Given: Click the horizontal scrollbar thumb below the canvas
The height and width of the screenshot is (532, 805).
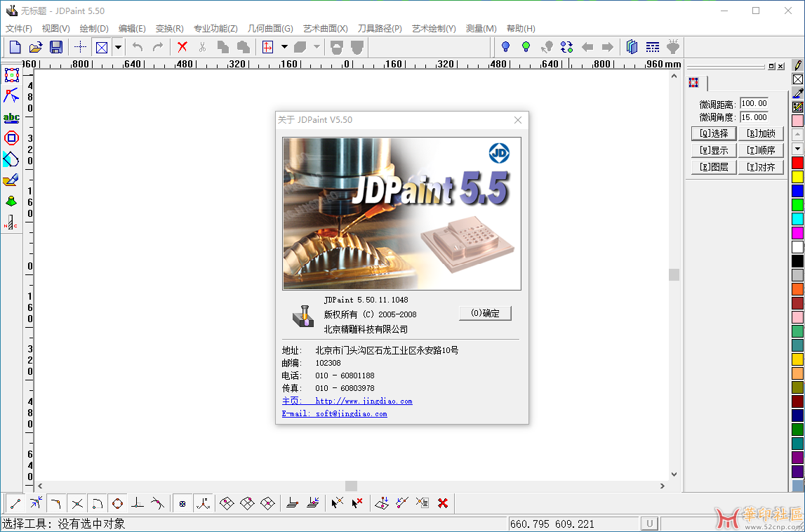Looking at the screenshot, I should 351,486.
